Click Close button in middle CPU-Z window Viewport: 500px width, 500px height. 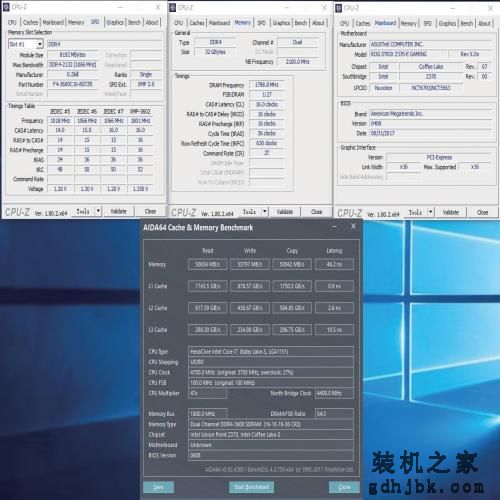317,212
